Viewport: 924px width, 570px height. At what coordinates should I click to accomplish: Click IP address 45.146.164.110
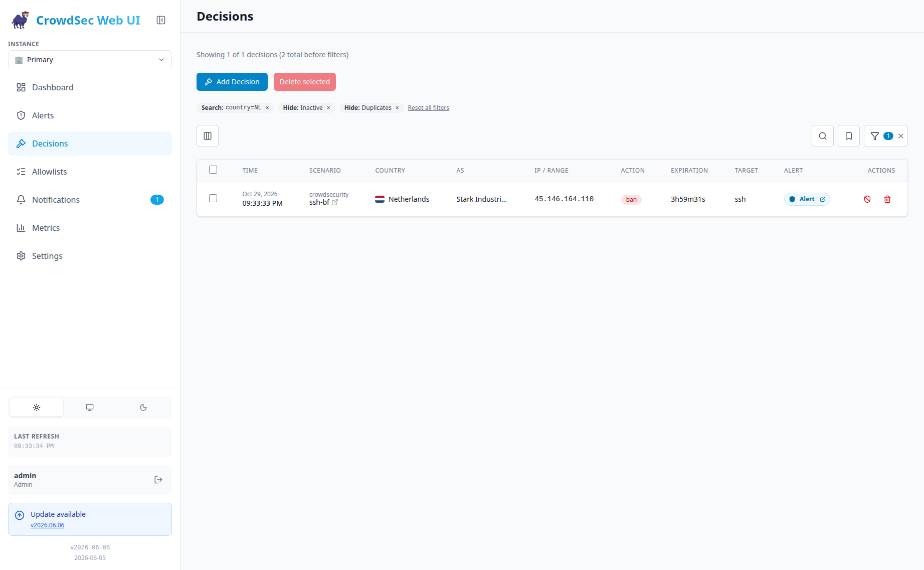tap(564, 199)
